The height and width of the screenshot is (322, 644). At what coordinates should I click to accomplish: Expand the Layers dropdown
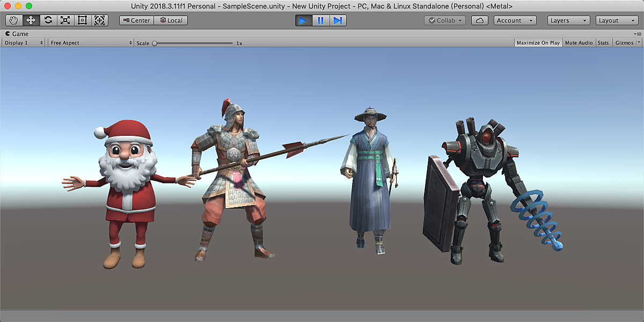[569, 20]
